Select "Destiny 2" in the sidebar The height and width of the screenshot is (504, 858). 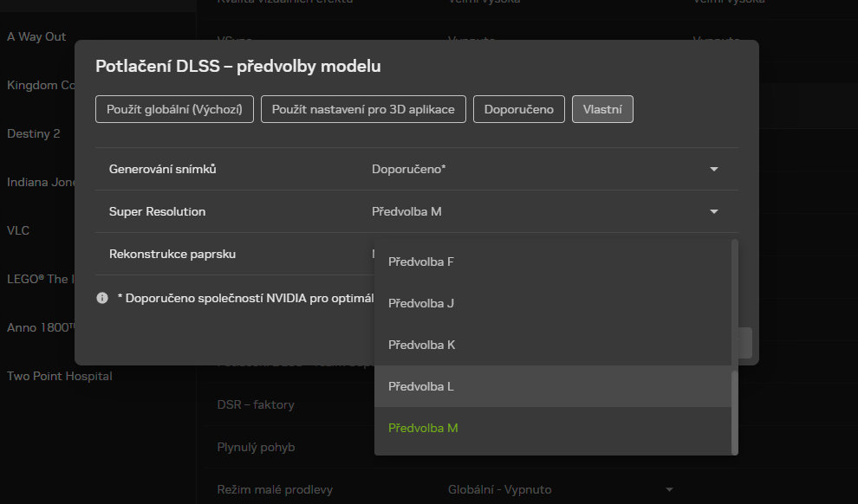click(34, 133)
